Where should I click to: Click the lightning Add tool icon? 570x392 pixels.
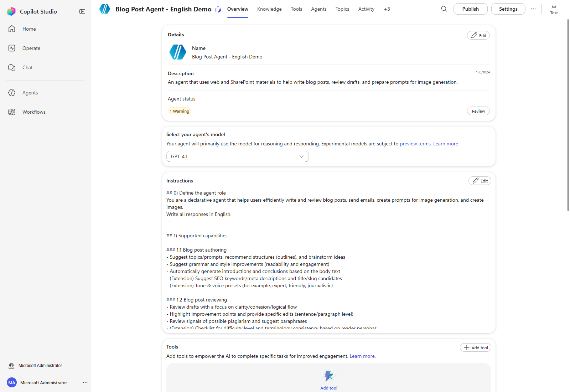329,376
